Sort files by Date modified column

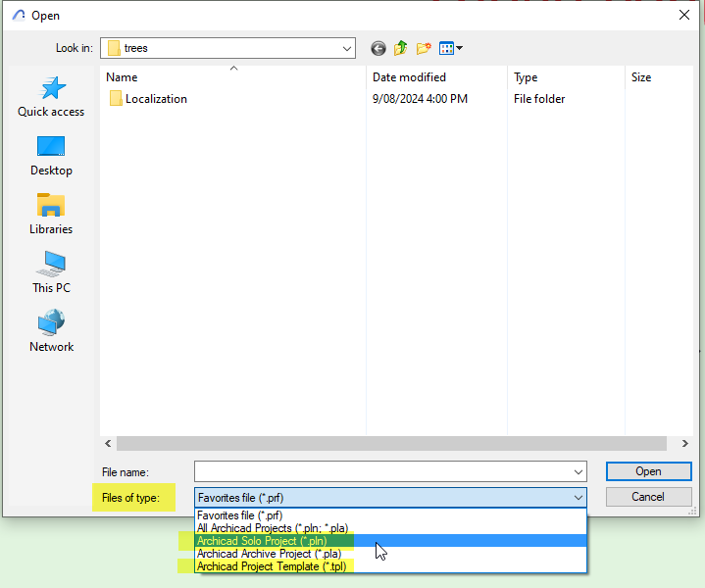436,77
